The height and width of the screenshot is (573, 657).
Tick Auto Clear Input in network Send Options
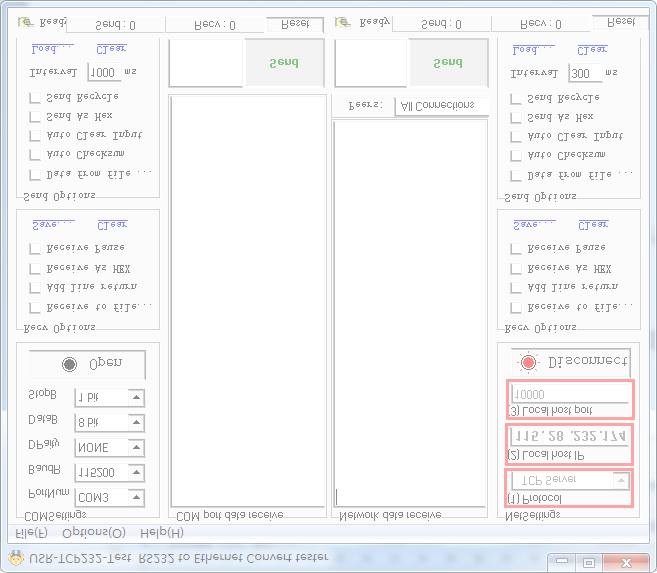[x=516, y=137]
